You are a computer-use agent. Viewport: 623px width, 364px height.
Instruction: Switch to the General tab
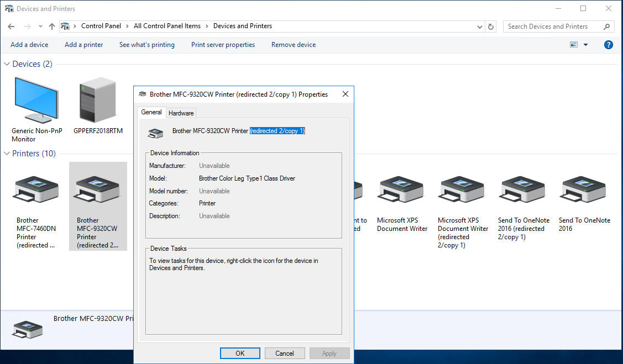coord(151,112)
